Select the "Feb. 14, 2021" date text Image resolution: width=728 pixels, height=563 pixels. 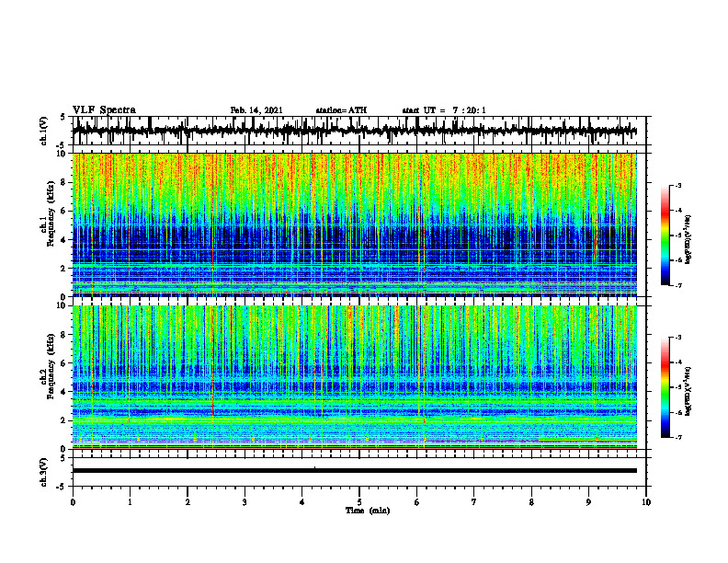coord(256,110)
